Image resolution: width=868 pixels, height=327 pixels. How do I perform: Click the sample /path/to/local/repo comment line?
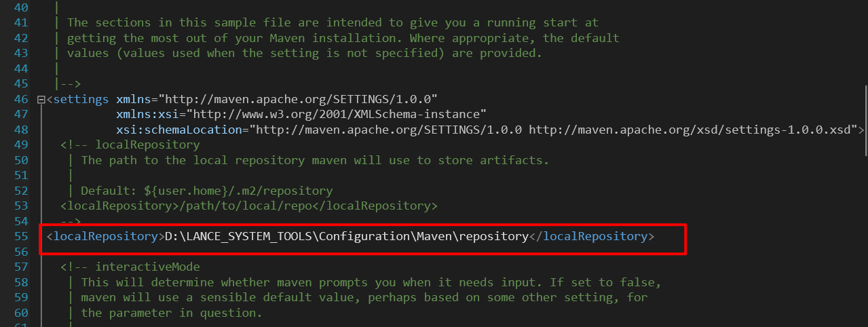point(249,206)
